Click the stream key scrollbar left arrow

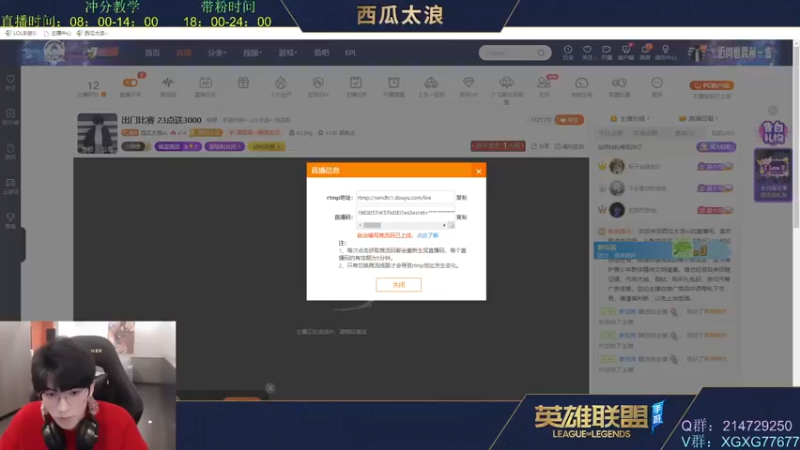360,225
